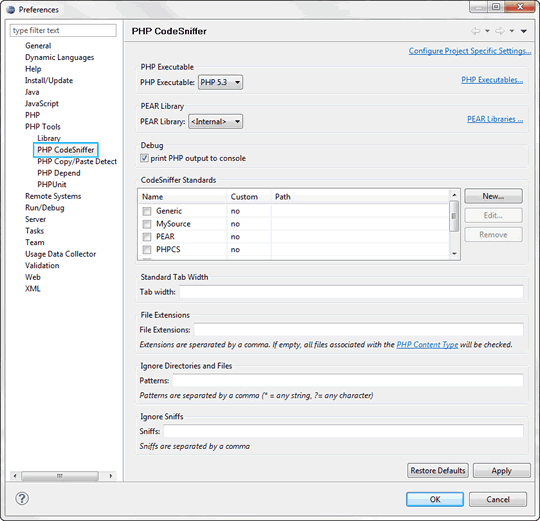Select Validation preferences category
This screenshot has width=540, height=521.
click(42, 265)
